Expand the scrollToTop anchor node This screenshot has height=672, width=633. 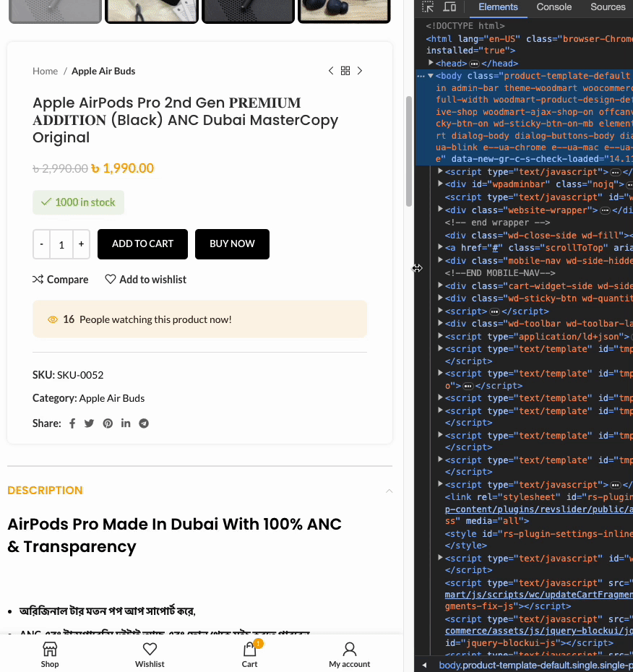coord(440,247)
